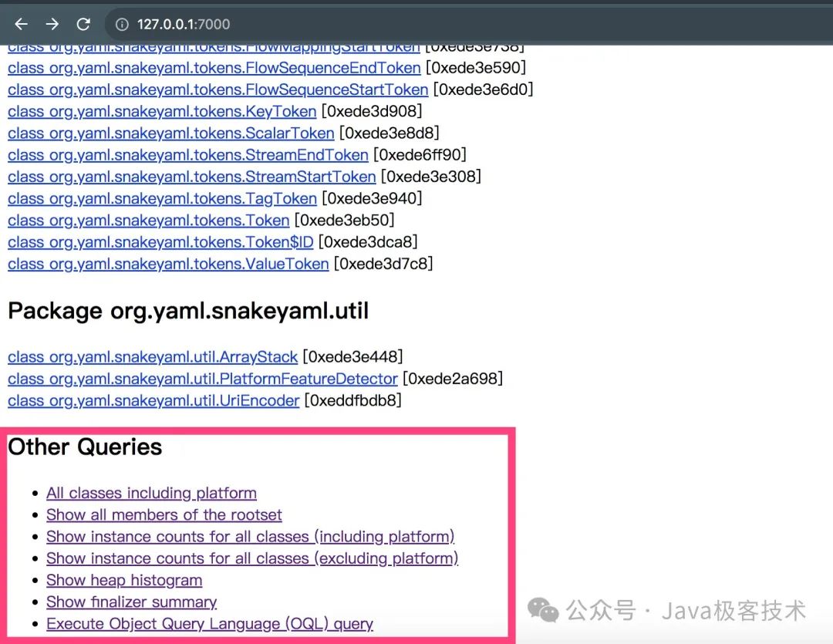Show all members of the rootset
The width and height of the screenshot is (833, 644).
(x=164, y=515)
